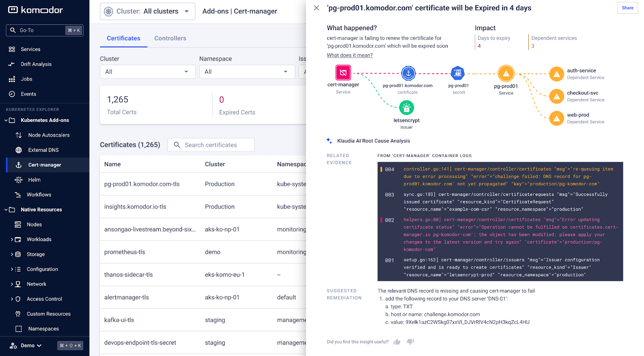Image resolution: width=644 pixels, height=356 pixels.
Task: Open the thanos-sidecar-tls certificate row
Action: [203, 275]
